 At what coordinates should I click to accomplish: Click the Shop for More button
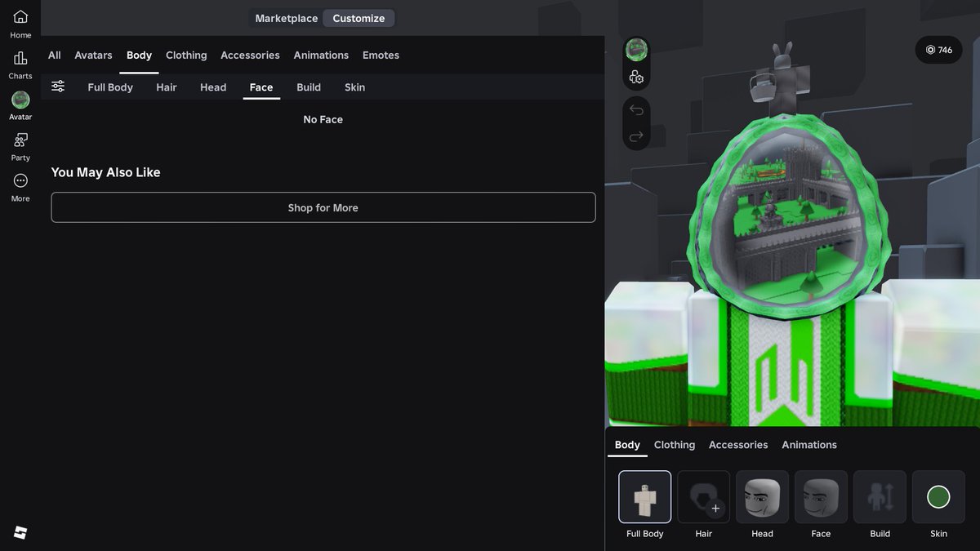(323, 207)
